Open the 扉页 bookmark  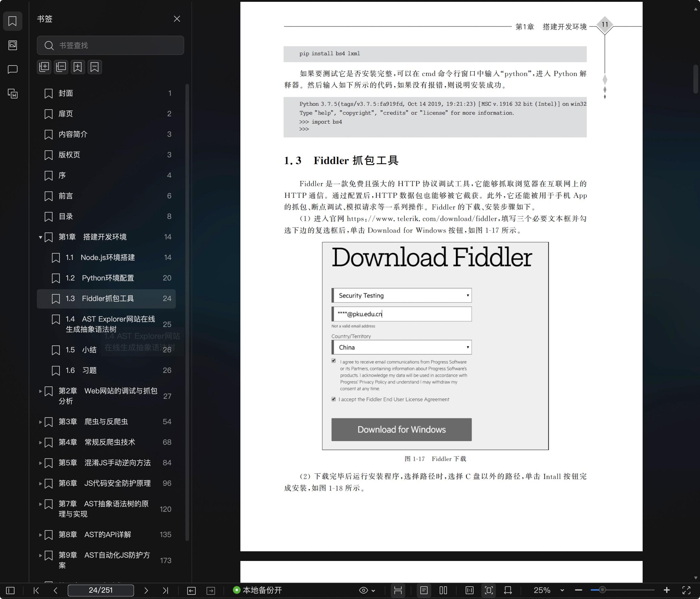pyautogui.click(x=106, y=114)
